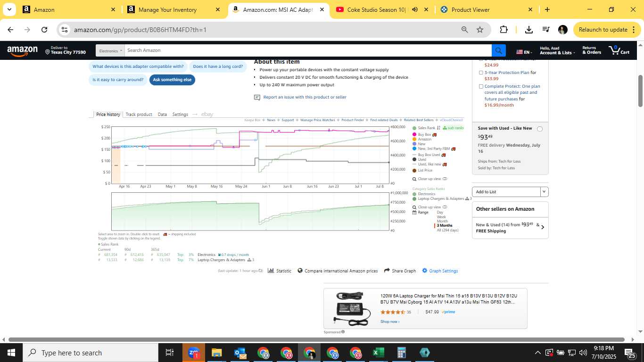
Task: Toggle Buy Box series in legend
Action: coord(424,135)
